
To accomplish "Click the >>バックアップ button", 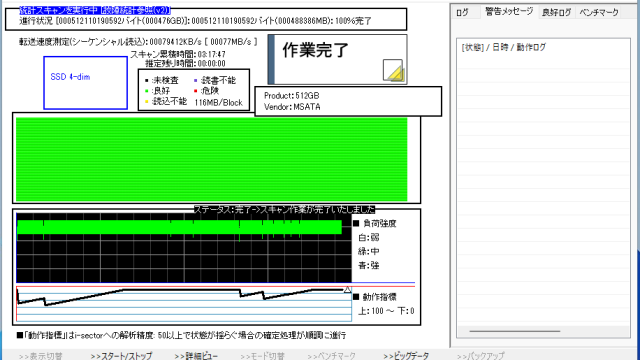I will click(x=480, y=356).
